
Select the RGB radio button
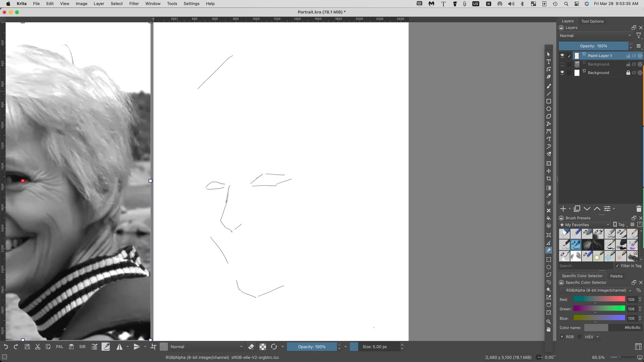562,337
